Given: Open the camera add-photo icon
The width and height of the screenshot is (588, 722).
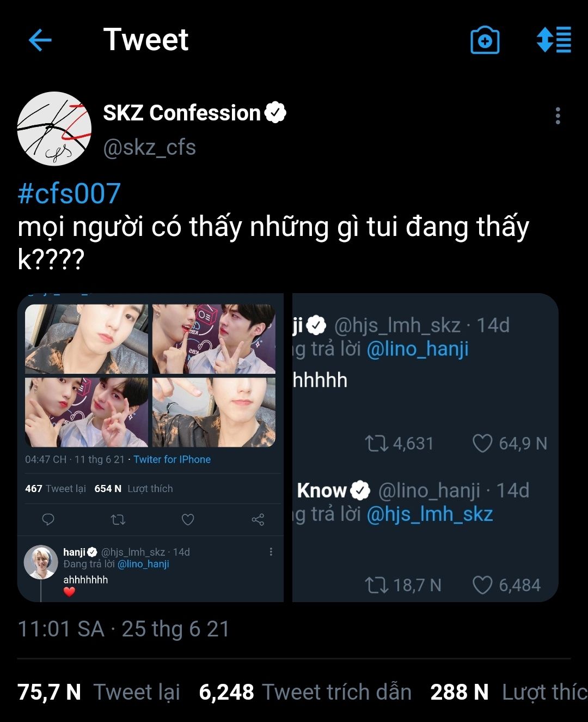Looking at the screenshot, I should pos(485,40).
